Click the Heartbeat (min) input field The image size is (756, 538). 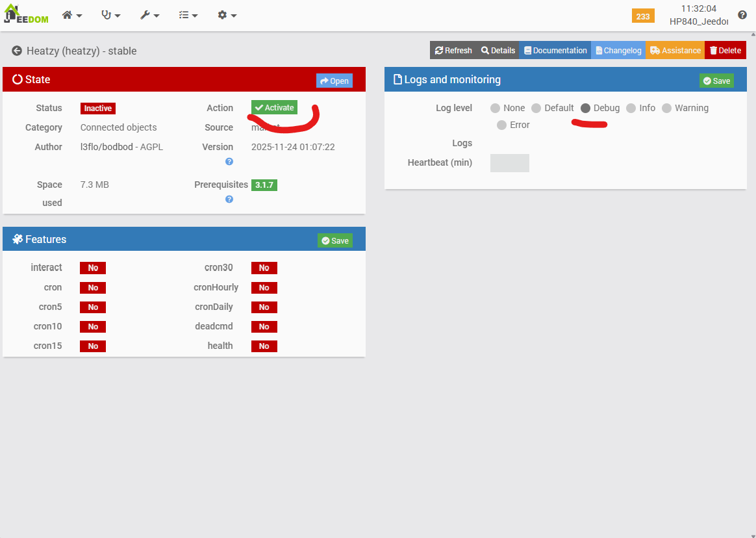(x=509, y=163)
